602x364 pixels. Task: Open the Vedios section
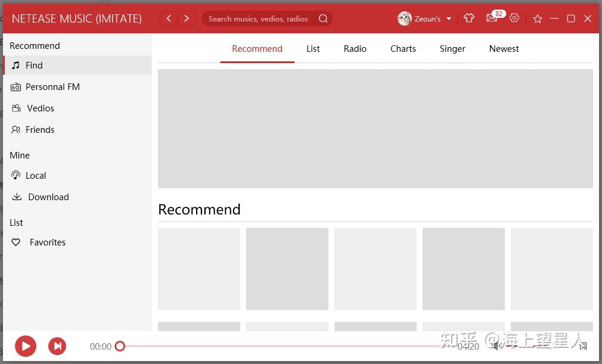click(41, 108)
